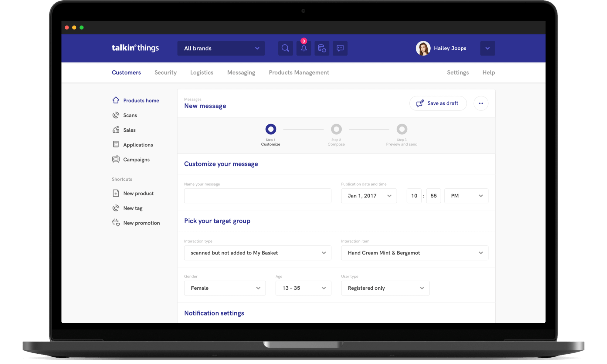Image resolution: width=607 pixels, height=364 pixels.
Task: Open the Interaction type dropdown
Action: [x=258, y=253]
